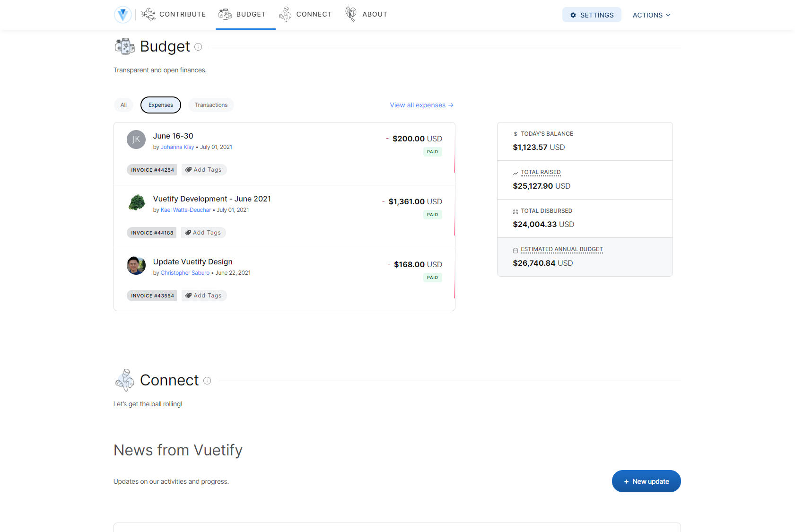This screenshot has height=532, width=795.
Task: Click the Contribute nav icon
Action: click(148, 14)
